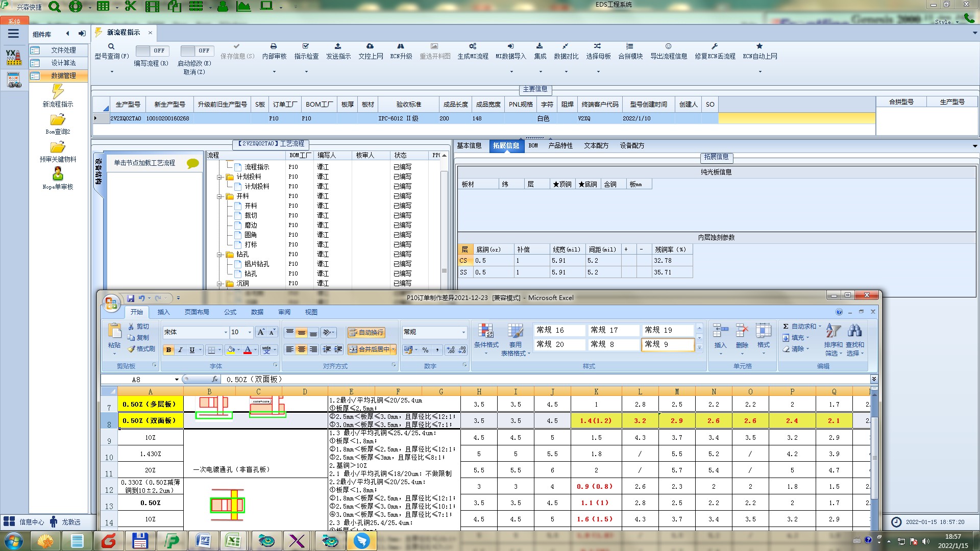Toggle Excel 自动换行 wrap text button
Screen dimensions: 980x551
(366, 333)
